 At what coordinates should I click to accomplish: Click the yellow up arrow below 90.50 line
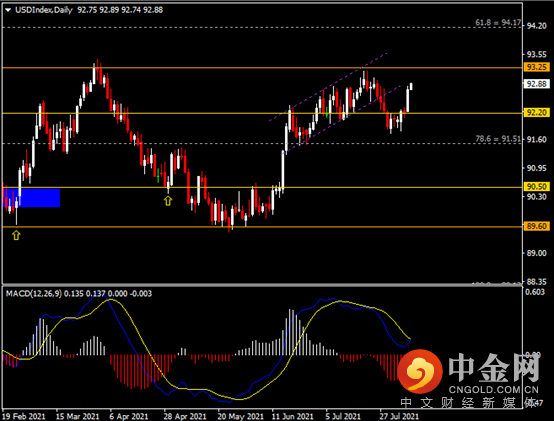click(x=168, y=201)
